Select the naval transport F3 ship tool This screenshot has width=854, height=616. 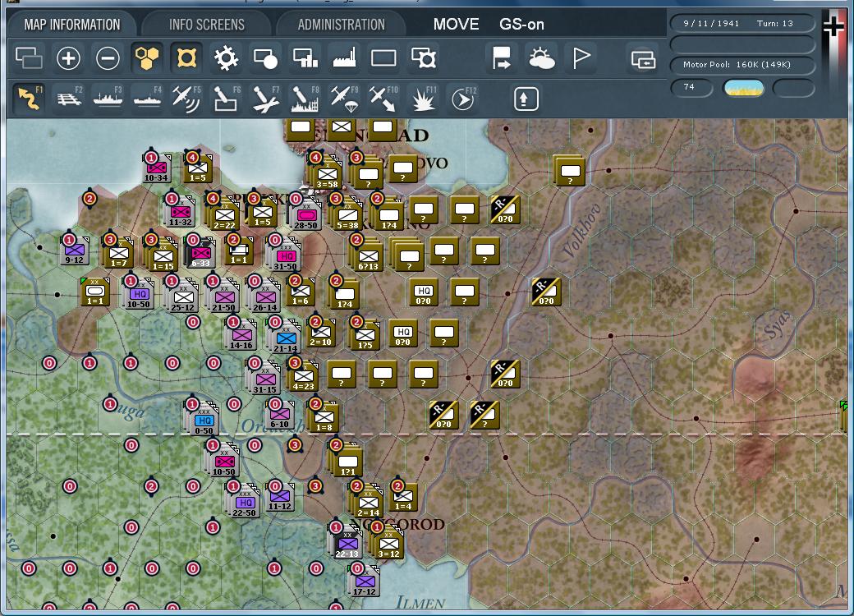click(106, 98)
